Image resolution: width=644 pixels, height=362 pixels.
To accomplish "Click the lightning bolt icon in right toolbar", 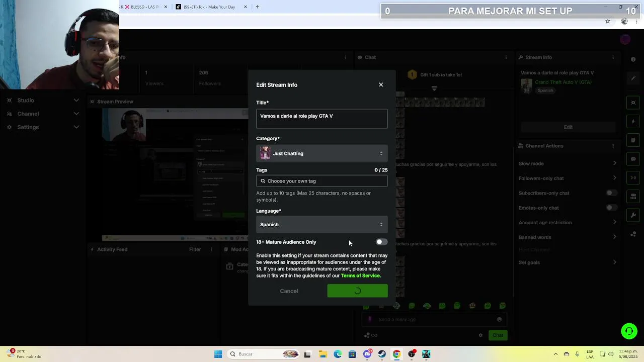I will coord(633,122).
